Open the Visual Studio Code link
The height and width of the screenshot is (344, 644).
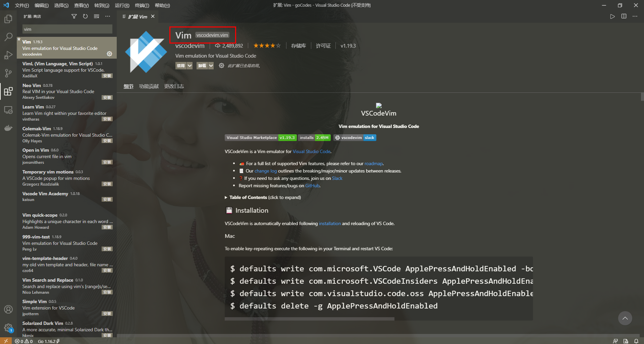312,151
